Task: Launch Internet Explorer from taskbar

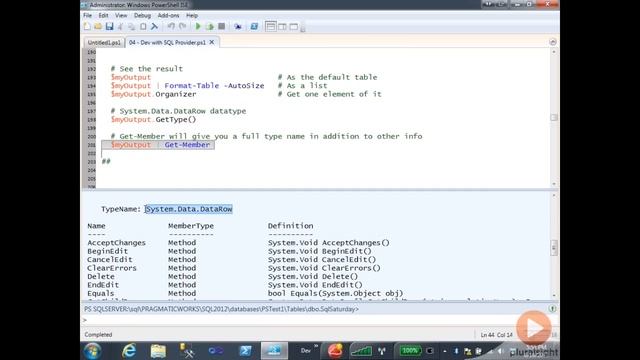Action: [x=129, y=351]
